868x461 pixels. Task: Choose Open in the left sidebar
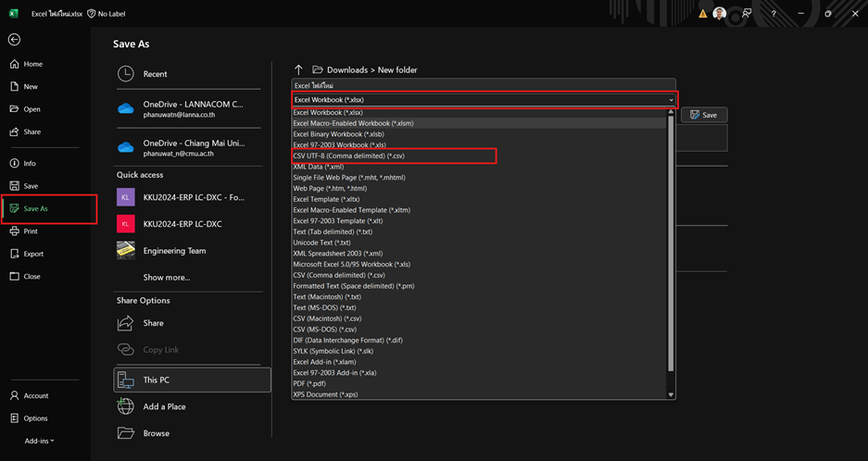point(25,109)
